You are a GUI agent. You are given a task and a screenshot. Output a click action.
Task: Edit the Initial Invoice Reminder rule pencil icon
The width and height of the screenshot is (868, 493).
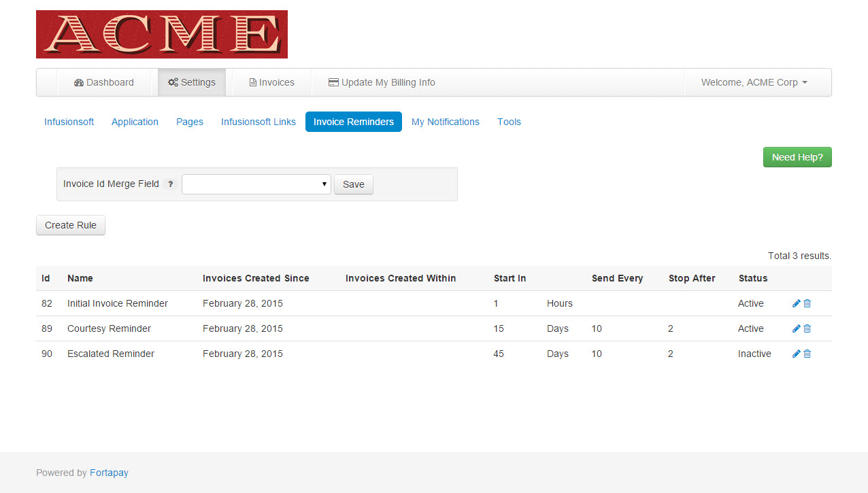(797, 303)
